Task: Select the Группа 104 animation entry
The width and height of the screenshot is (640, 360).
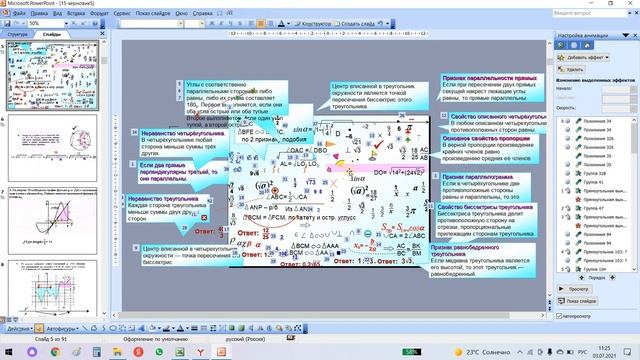Action: pos(595,269)
